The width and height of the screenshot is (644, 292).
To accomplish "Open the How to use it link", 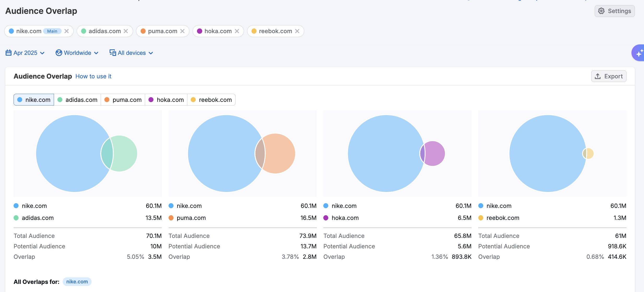I will click(93, 76).
